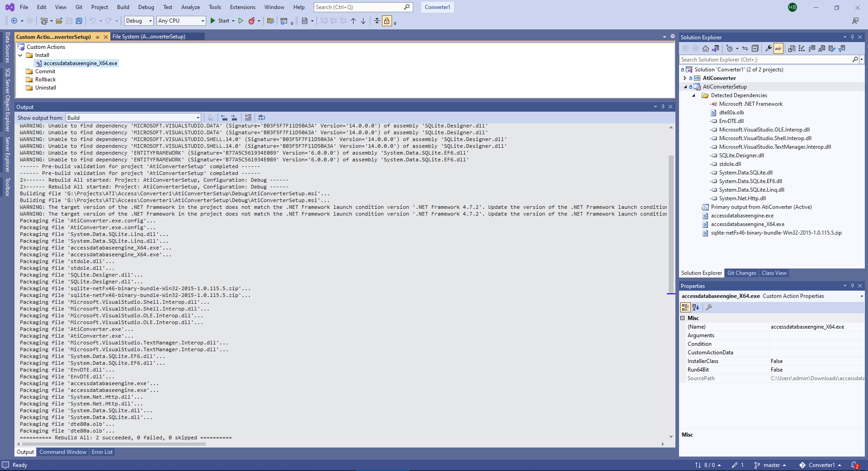Click the Save All toolbar icon
Viewport: 868px width, 471px height.
[x=79, y=21]
